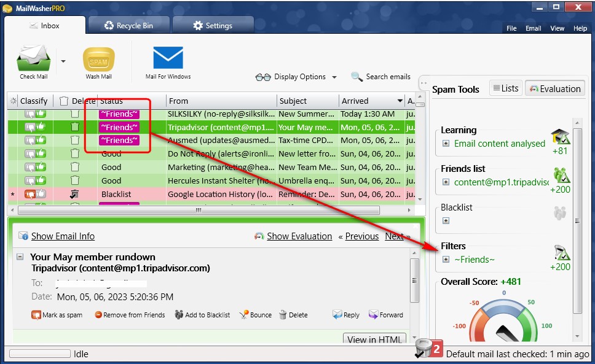The height and width of the screenshot is (364, 595).
Task: Tick delete checkbox for Ausmed email
Action: point(75,141)
